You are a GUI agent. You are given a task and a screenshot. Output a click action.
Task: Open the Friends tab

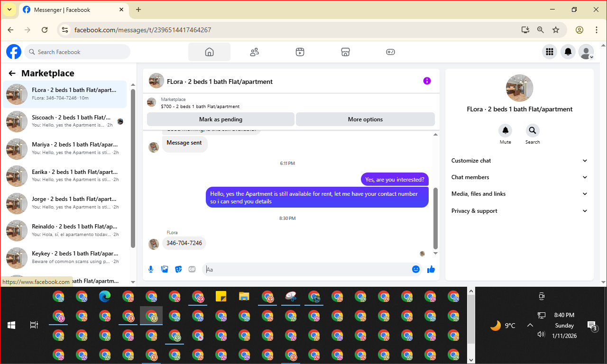click(x=255, y=52)
